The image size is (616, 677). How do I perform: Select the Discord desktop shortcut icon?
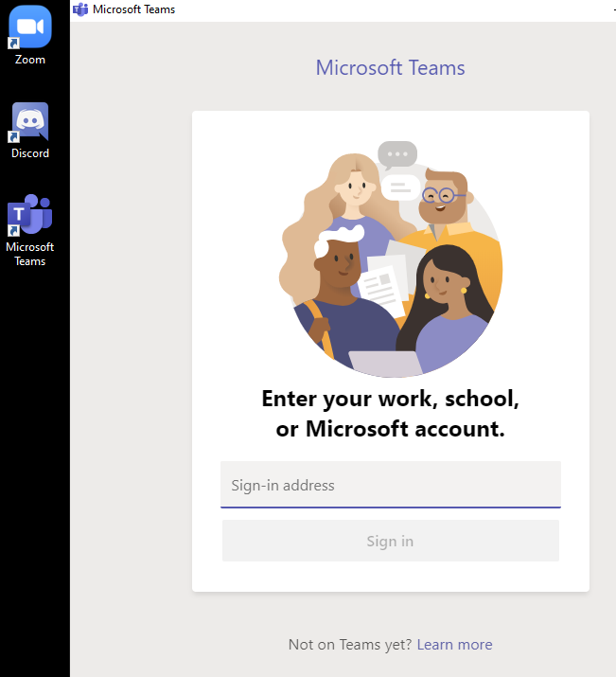click(29, 122)
